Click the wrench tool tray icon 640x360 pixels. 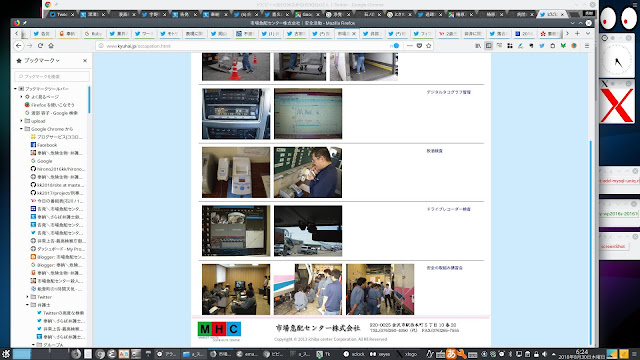[x=462, y=354]
